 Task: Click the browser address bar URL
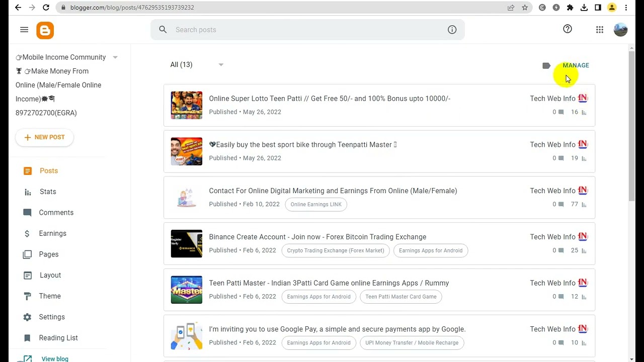point(132,8)
